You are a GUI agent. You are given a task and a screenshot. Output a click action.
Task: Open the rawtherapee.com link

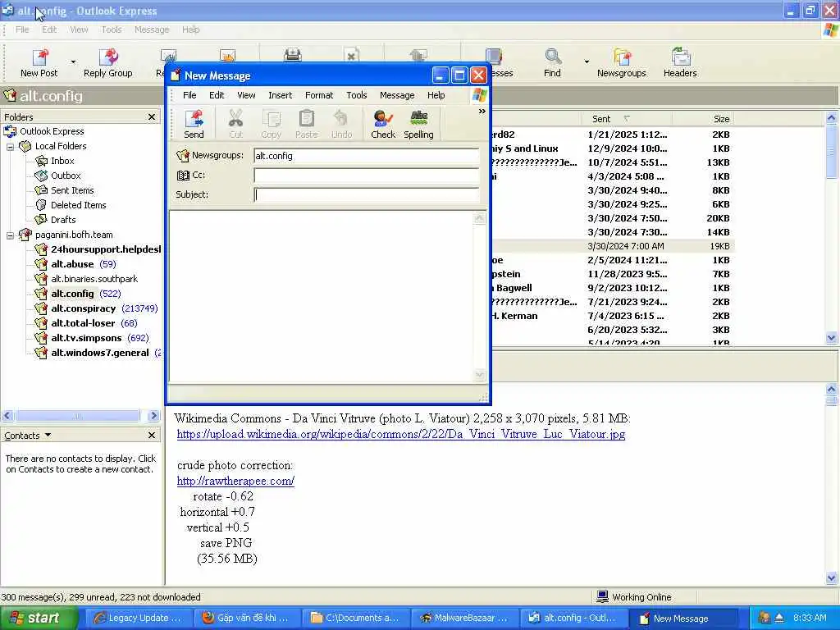point(235,481)
